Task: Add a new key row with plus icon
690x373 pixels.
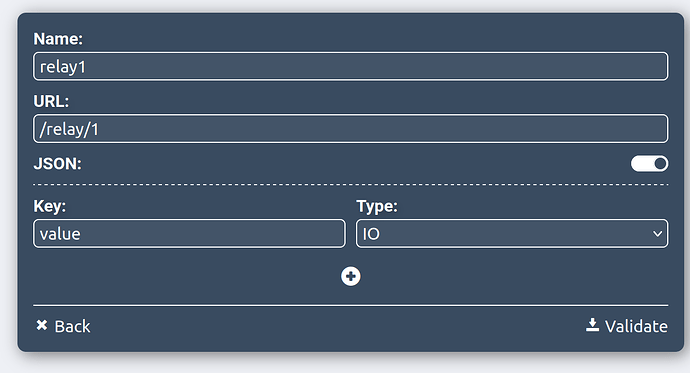Action: point(351,276)
